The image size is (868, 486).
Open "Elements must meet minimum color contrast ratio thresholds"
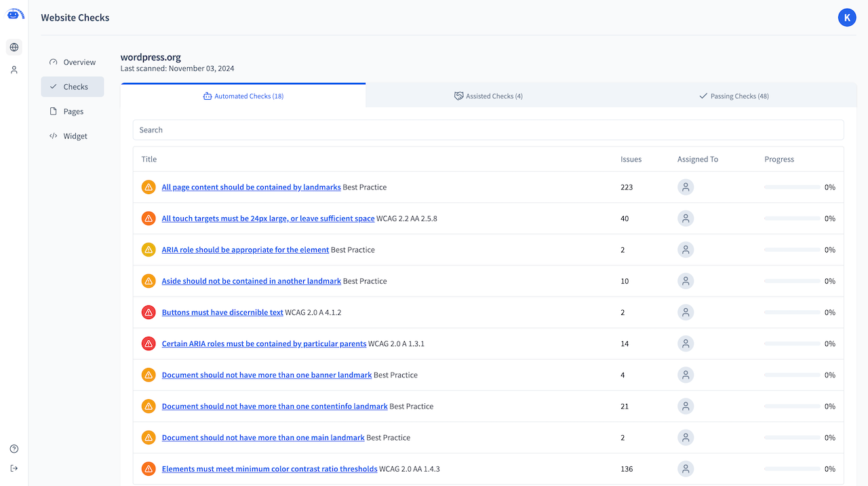pos(269,468)
